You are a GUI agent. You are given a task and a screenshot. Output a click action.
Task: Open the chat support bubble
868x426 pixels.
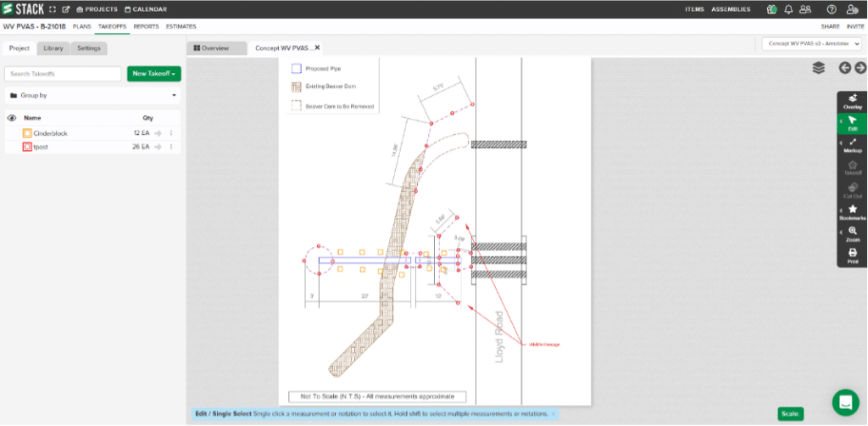pyautogui.click(x=845, y=402)
